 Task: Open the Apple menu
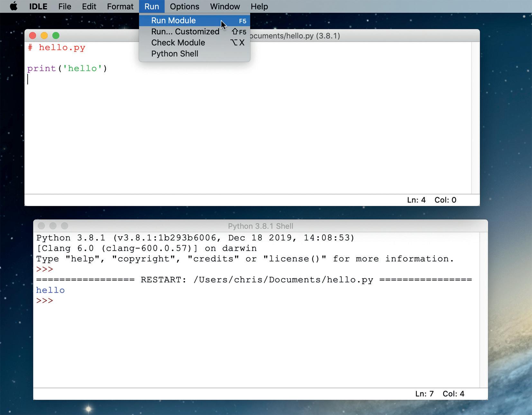(14, 6)
